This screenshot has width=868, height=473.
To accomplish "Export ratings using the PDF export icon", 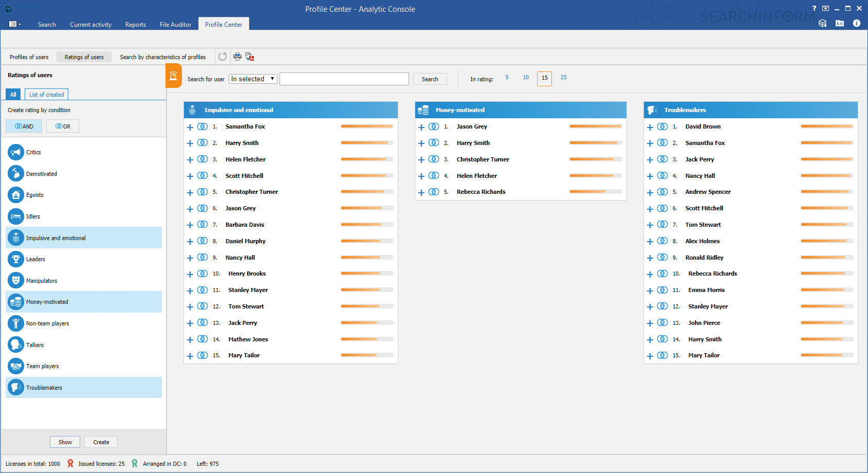I will [x=250, y=57].
